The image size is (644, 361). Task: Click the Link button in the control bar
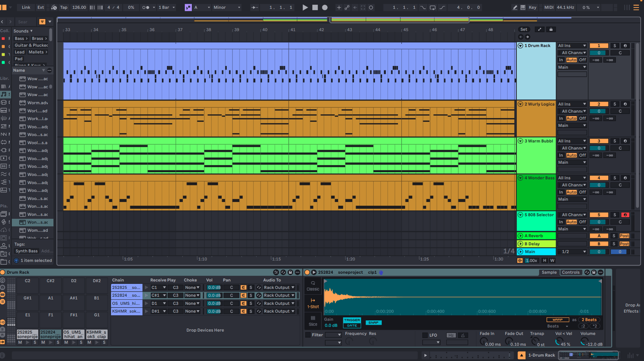pyautogui.click(x=26, y=8)
